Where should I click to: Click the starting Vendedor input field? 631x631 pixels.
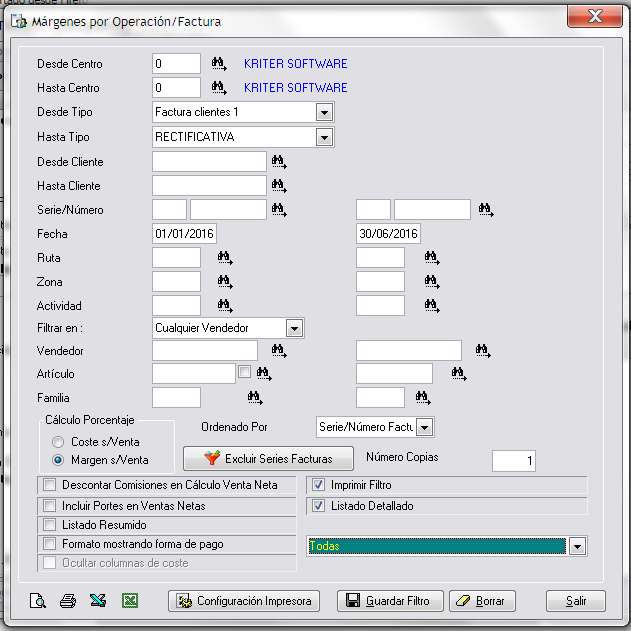point(205,351)
